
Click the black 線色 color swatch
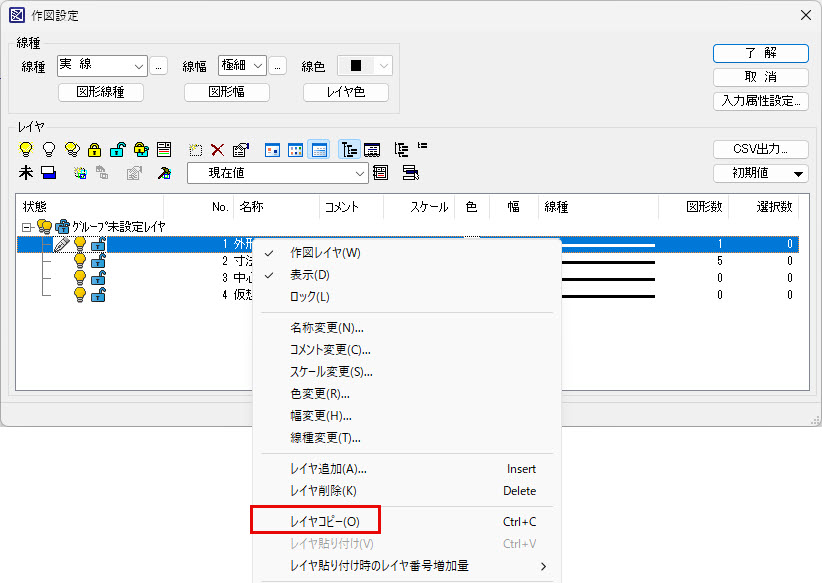356,66
